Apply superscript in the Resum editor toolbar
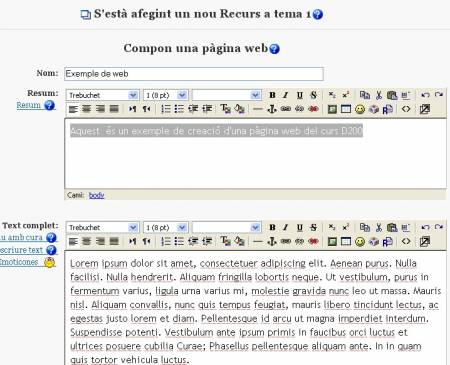This screenshot has width=450, height=365. click(346, 95)
